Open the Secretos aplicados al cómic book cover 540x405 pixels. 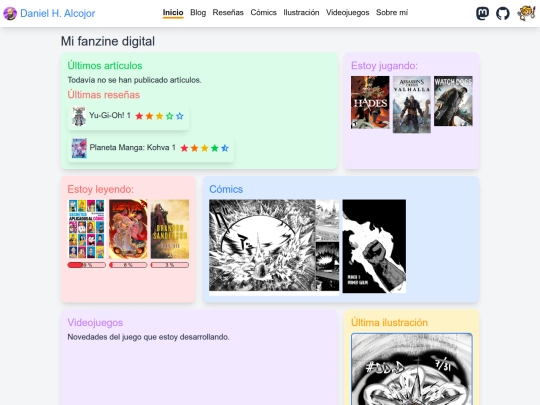click(86, 229)
